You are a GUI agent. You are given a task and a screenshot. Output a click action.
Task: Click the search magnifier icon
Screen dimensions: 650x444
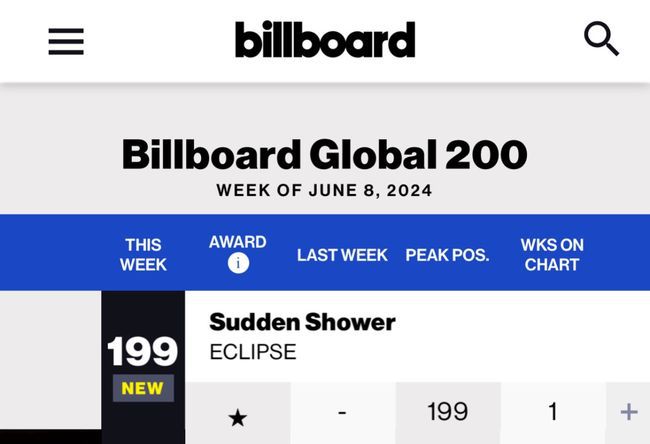601,40
